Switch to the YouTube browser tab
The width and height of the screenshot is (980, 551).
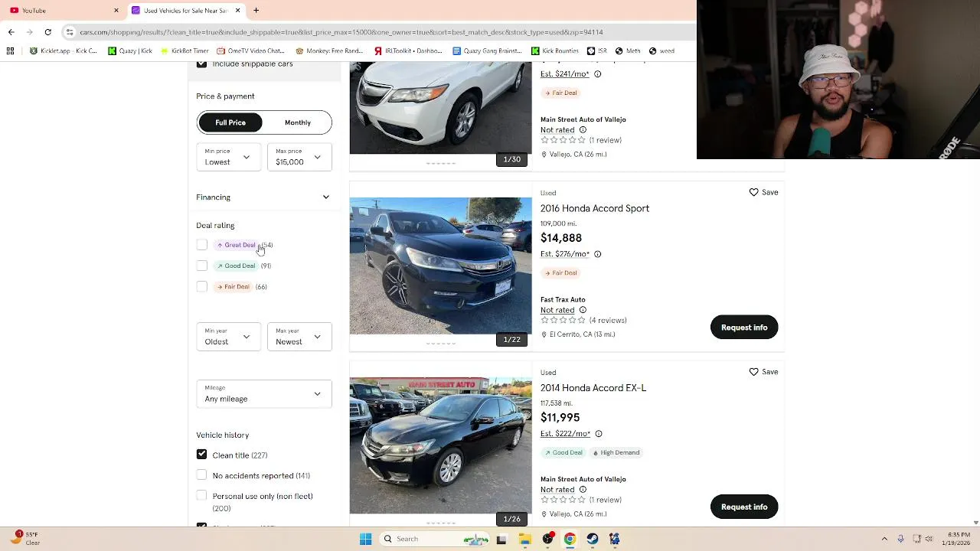coord(63,11)
